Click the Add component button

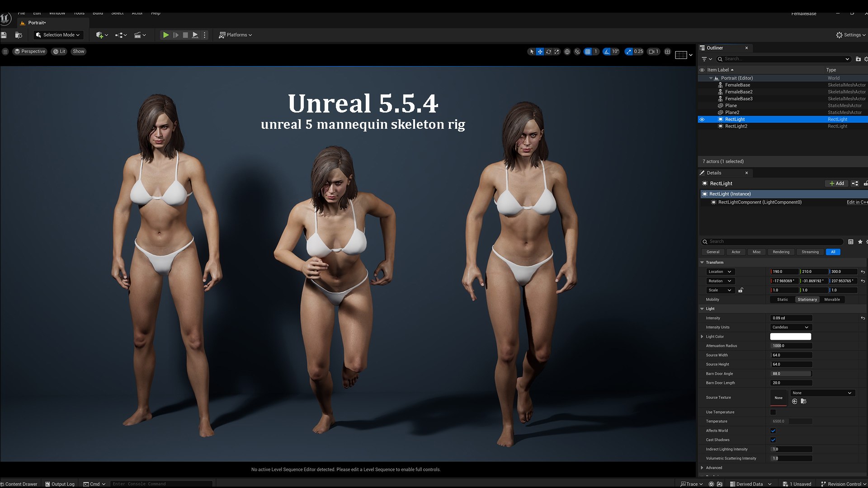pos(836,183)
